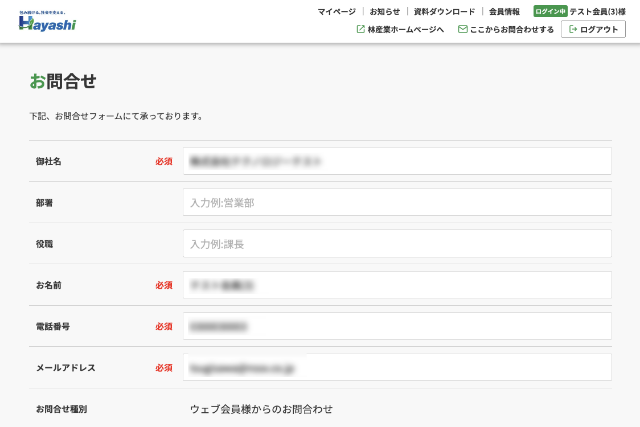Click the 必須 badge next to 御社名
This screenshot has height=427, width=640.
[164, 161]
